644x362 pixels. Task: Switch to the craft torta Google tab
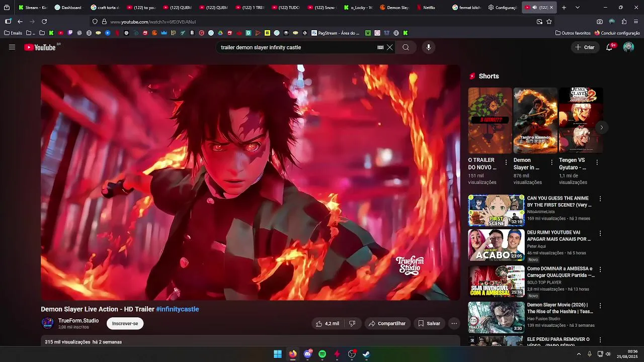point(105,8)
